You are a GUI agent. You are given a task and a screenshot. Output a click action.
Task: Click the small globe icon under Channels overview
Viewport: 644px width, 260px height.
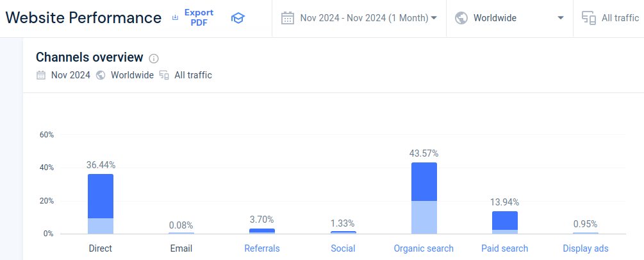[x=101, y=75]
